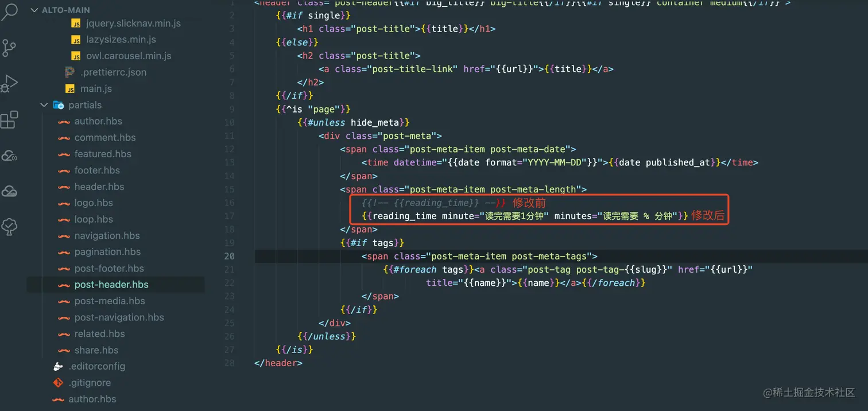Image resolution: width=868 pixels, height=411 pixels.
Task: Open header.hbs in partials
Action: pos(99,187)
